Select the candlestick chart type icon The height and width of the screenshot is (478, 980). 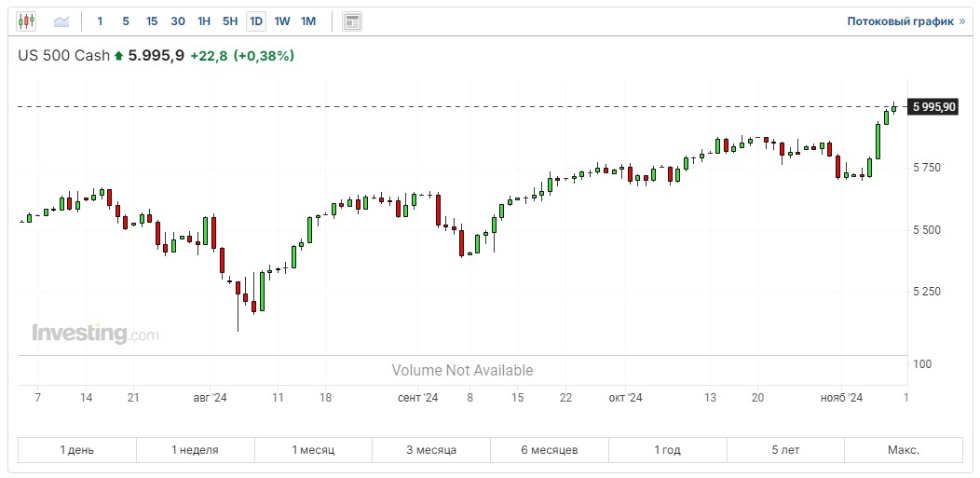[x=26, y=21]
